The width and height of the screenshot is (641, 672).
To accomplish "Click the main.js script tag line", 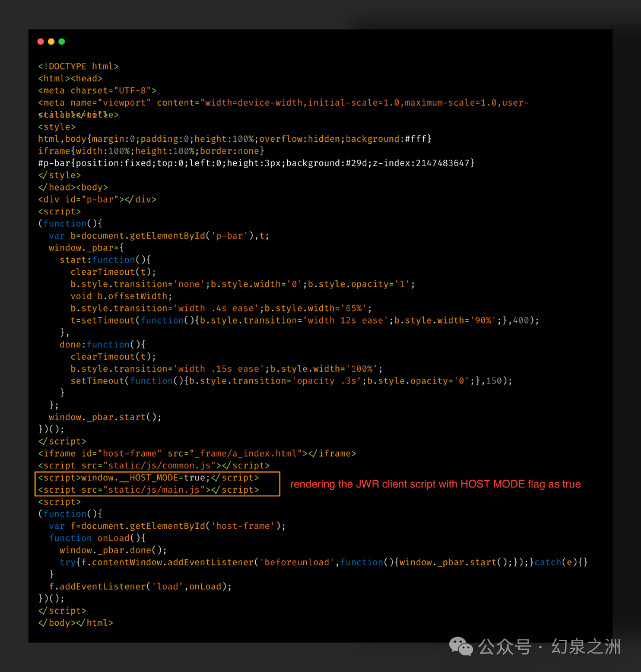I will [149, 489].
